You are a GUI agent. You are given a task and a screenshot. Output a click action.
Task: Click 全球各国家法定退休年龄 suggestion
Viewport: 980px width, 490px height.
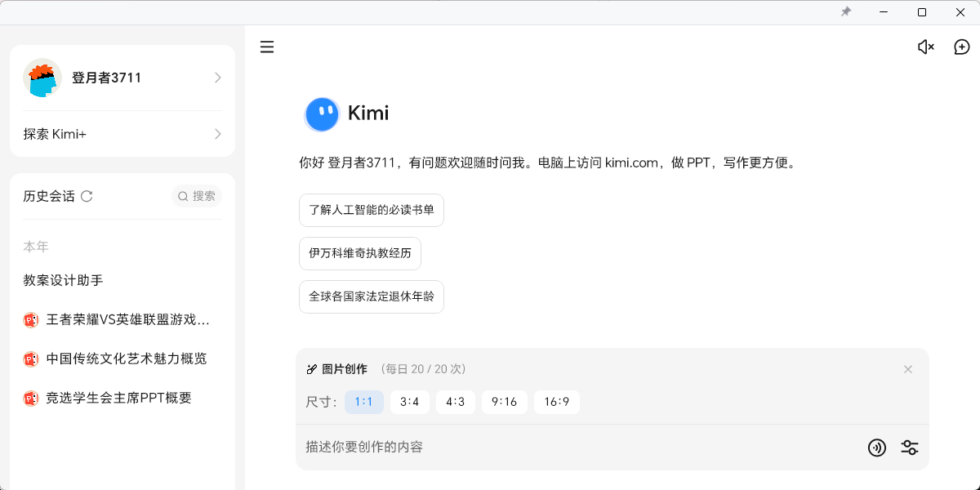pos(371,296)
